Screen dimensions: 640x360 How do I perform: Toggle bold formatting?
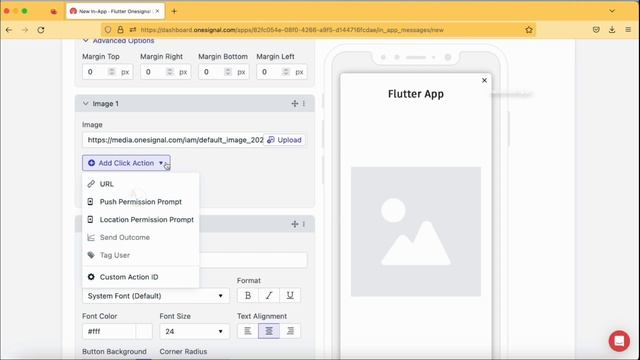[248, 296]
